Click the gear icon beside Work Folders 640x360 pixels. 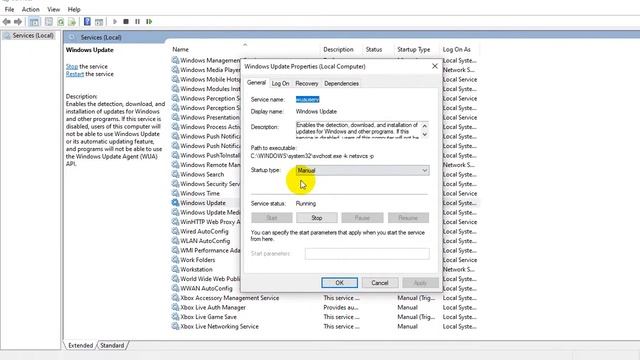(x=175, y=260)
